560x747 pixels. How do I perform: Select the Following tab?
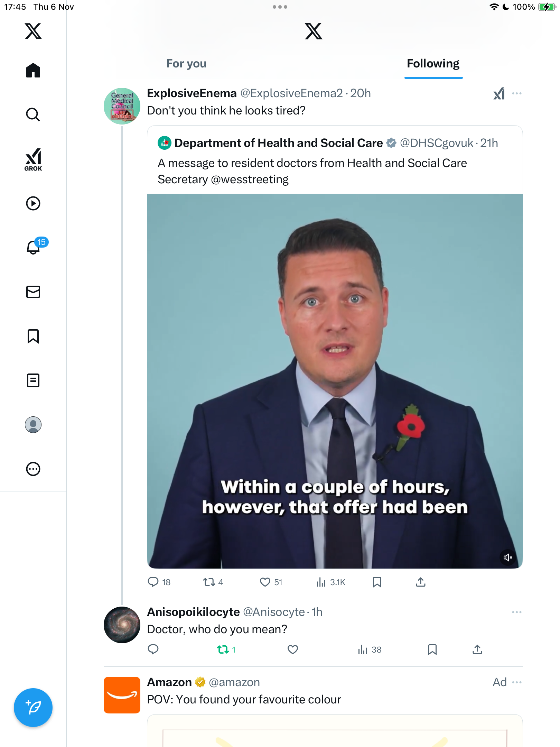[433, 64]
